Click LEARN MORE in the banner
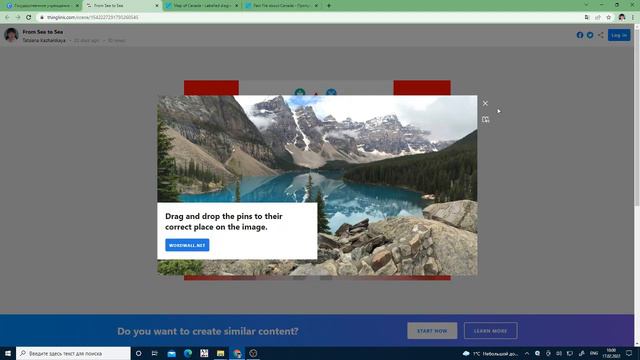Screen dimensions: 640x360 (490, 331)
